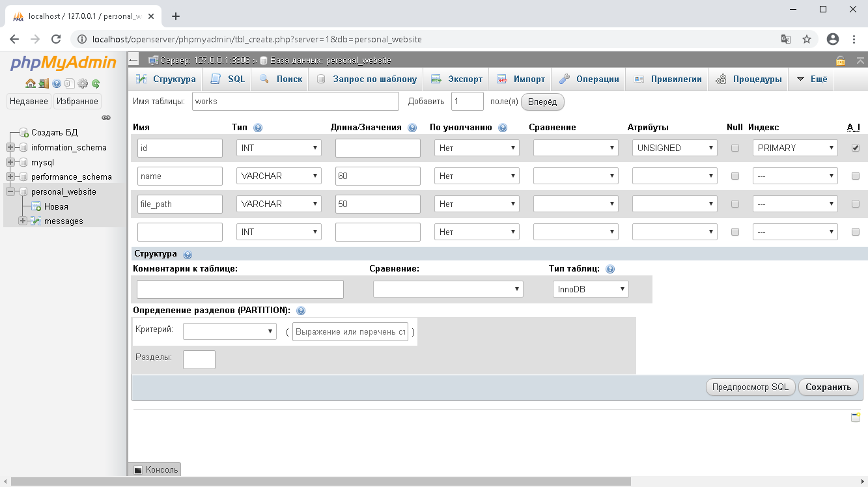The image size is (868, 487).
Task: Open the Ещё dropdown menu tab
Action: [x=811, y=79]
